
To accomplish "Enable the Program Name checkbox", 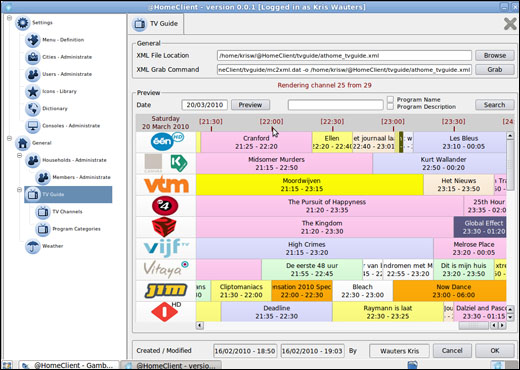I will pos(390,99).
